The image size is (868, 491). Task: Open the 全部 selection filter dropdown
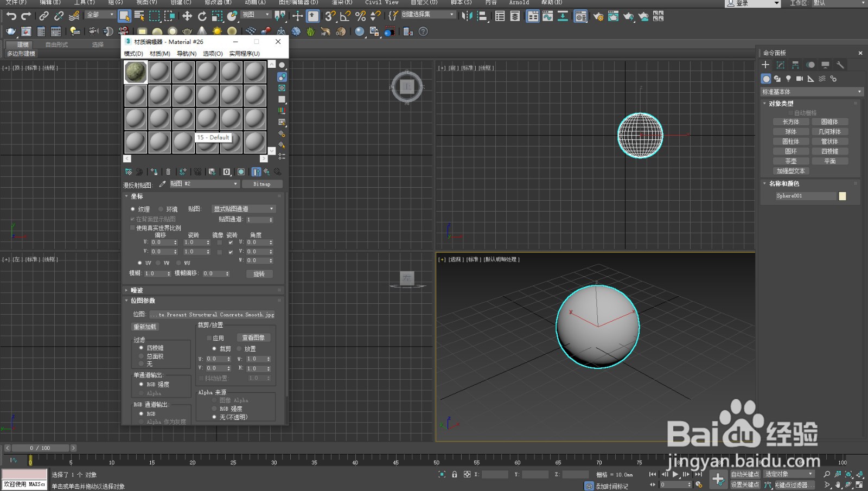[100, 15]
